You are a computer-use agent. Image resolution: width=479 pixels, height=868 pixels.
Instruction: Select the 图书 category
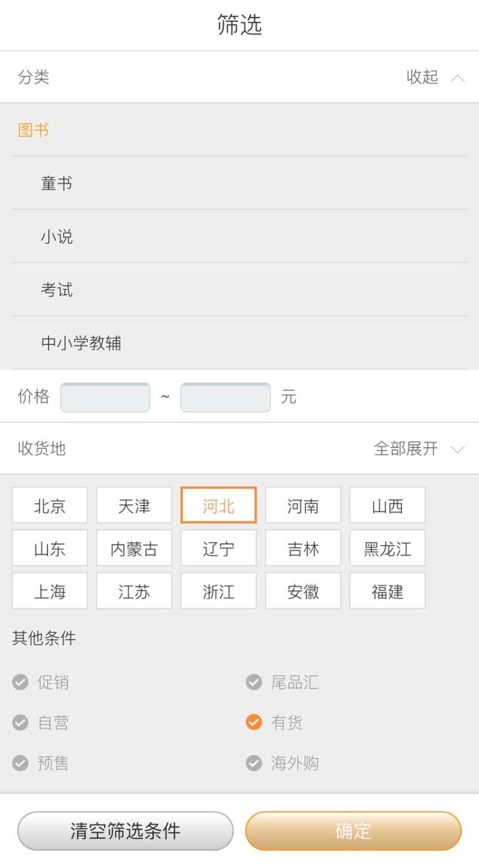pos(32,130)
